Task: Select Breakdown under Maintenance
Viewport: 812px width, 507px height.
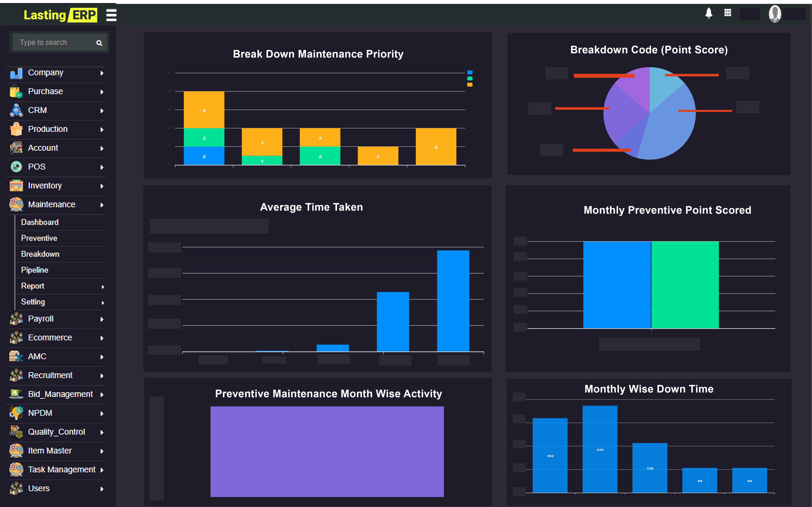Action: pos(40,254)
